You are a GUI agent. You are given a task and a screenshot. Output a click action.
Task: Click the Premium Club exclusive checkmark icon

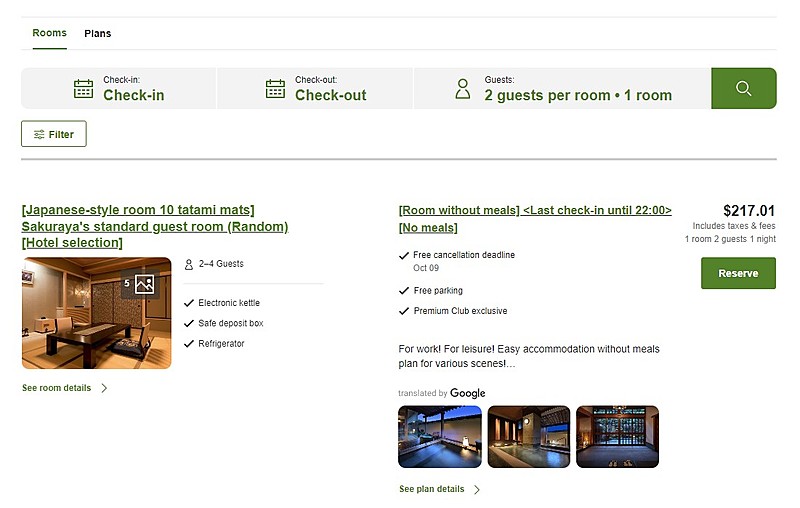click(x=404, y=311)
